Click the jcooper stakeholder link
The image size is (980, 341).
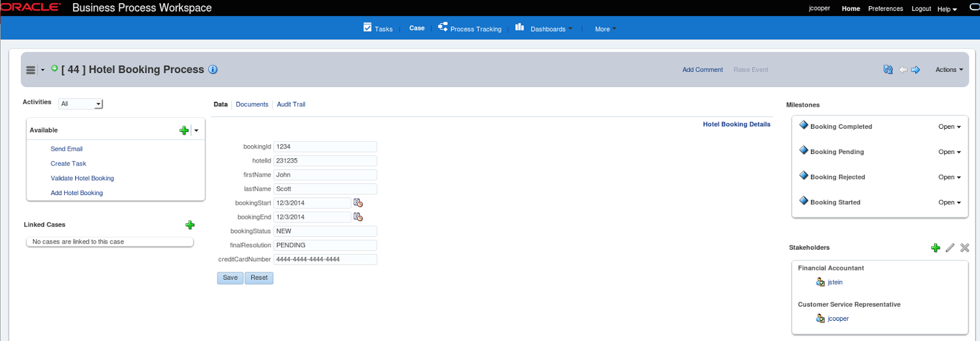click(838, 319)
